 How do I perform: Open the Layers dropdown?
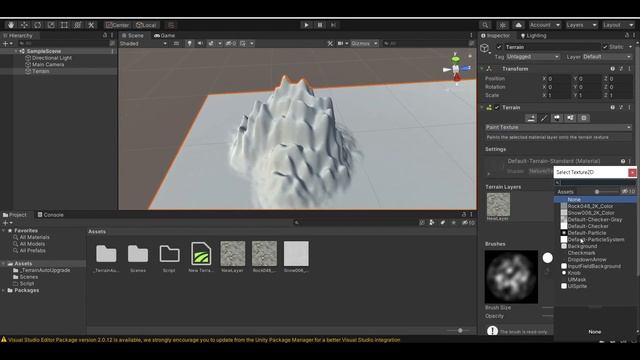581,25
